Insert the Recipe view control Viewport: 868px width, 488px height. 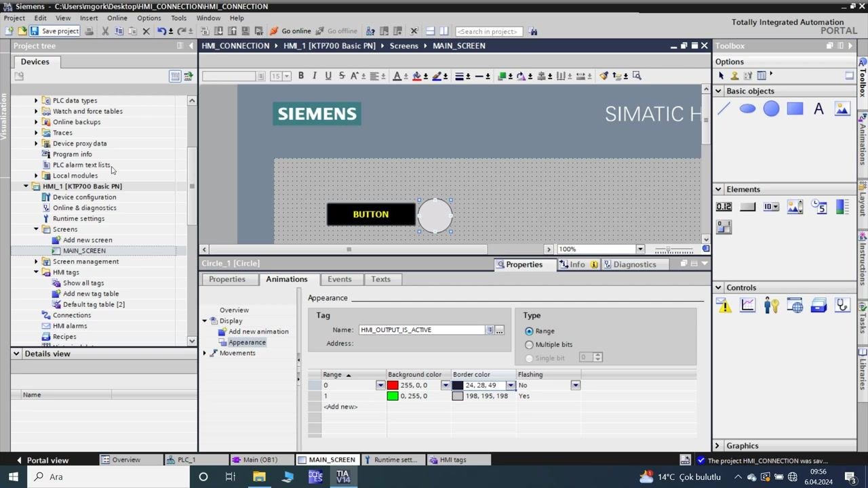coord(818,306)
